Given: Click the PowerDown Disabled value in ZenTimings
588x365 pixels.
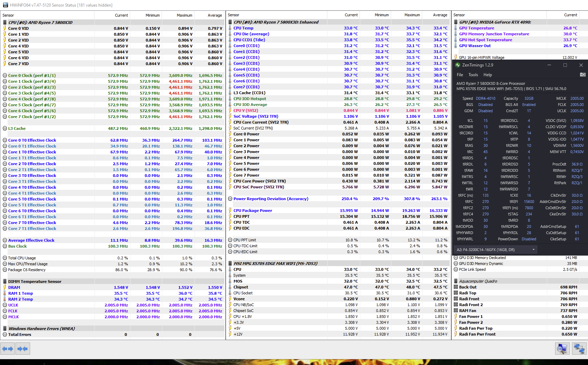Looking at the screenshot, I should pyautogui.click(x=529, y=239).
